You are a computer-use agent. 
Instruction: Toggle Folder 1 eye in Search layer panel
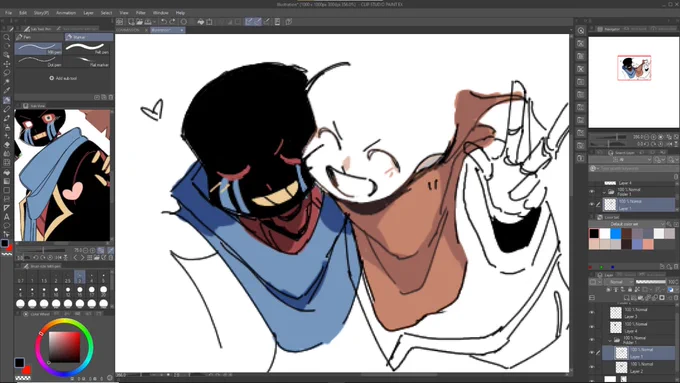[592, 191]
